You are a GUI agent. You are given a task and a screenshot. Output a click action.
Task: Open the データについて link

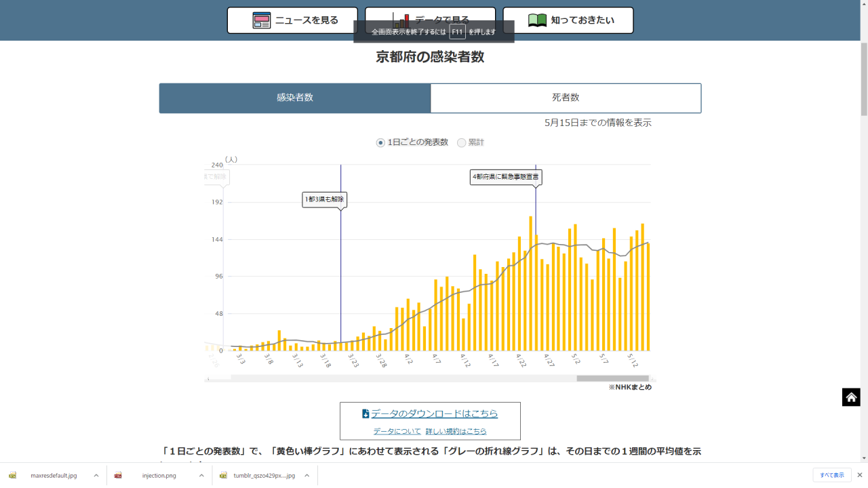click(x=397, y=431)
